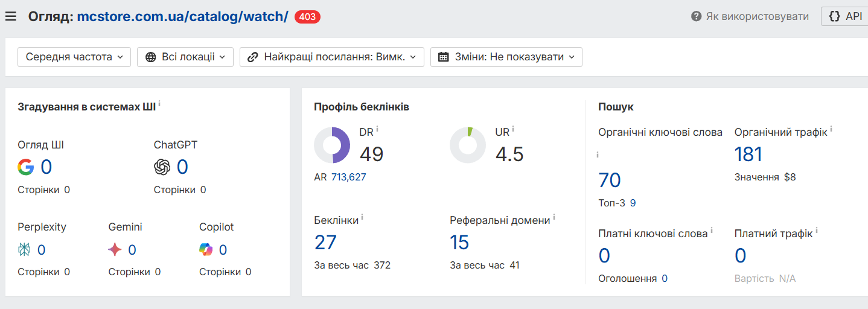This screenshot has width=868, height=309.
Task: Click the Perplexity logo icon
Action: coord(24,250)
